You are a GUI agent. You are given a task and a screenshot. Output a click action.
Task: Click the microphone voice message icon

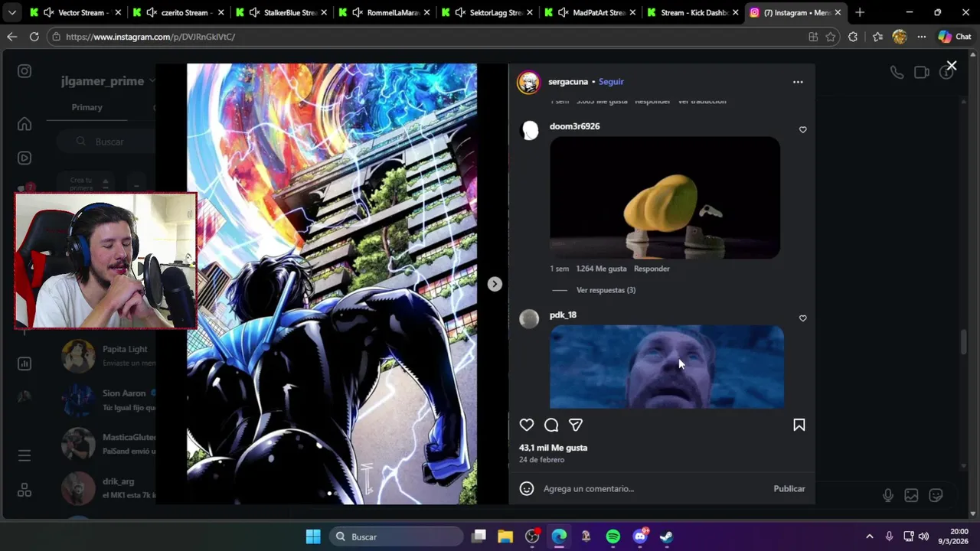tap(888, 495)
